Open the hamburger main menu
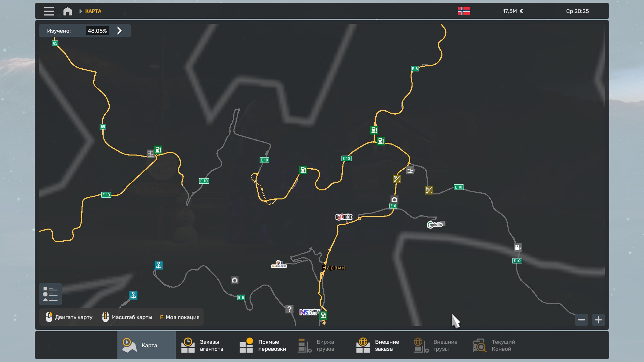 click(49, 11)
